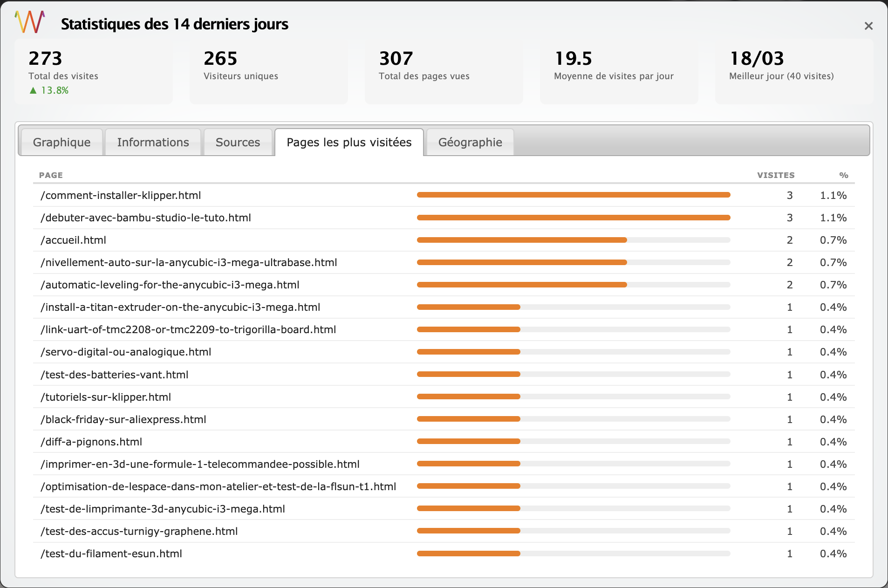Image resolution: width=888 pixels, height=588 pixels.
Task: Close the statistics dialog
Action: pos(868,26)
